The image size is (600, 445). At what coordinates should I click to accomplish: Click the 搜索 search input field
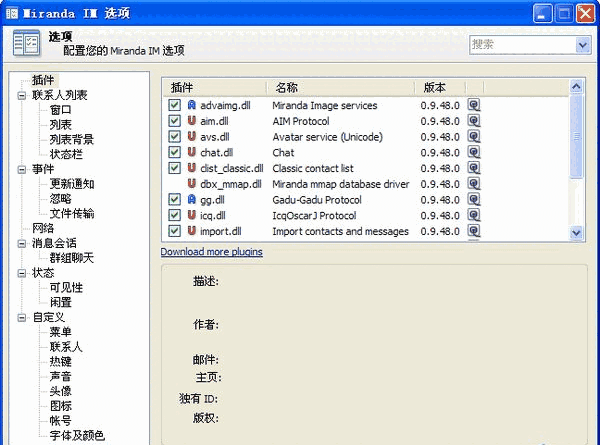(523, 45)
